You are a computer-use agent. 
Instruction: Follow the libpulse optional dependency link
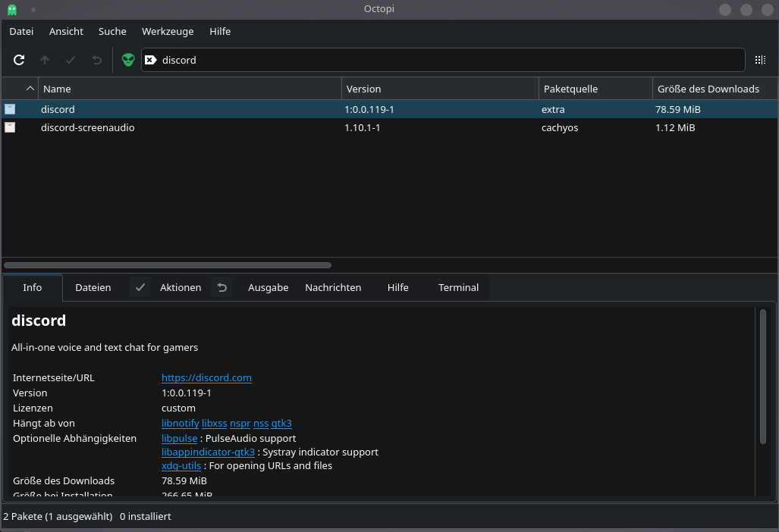pyautogui.click(x=179, y=438)
